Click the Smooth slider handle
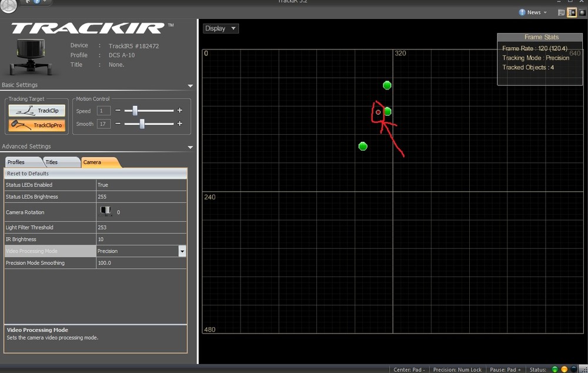This screenshot has width=588, height=373. [x=142, y=124]
